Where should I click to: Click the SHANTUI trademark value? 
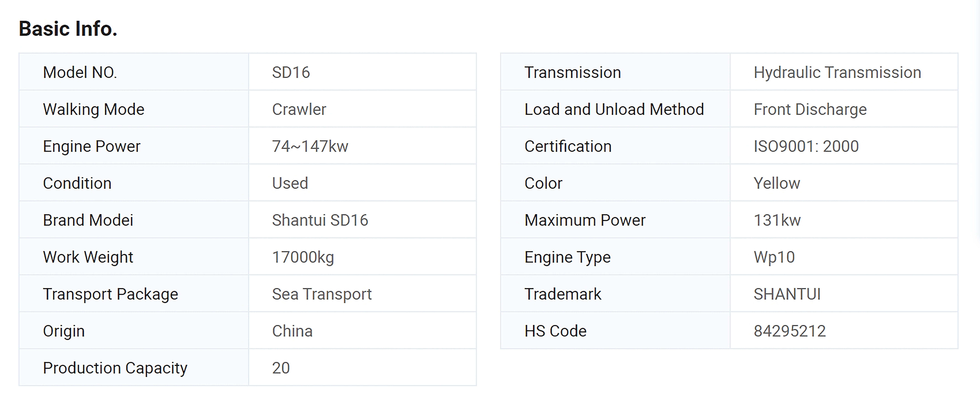[x=787, y=294]
